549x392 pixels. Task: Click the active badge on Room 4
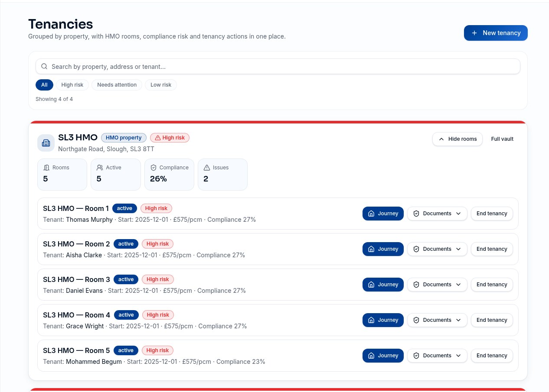point(126,315)
